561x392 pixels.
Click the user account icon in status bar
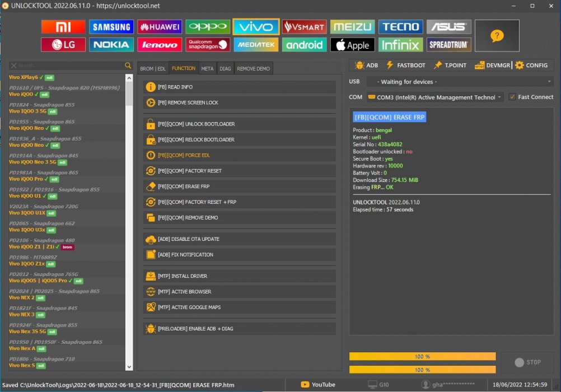[426, 385]
